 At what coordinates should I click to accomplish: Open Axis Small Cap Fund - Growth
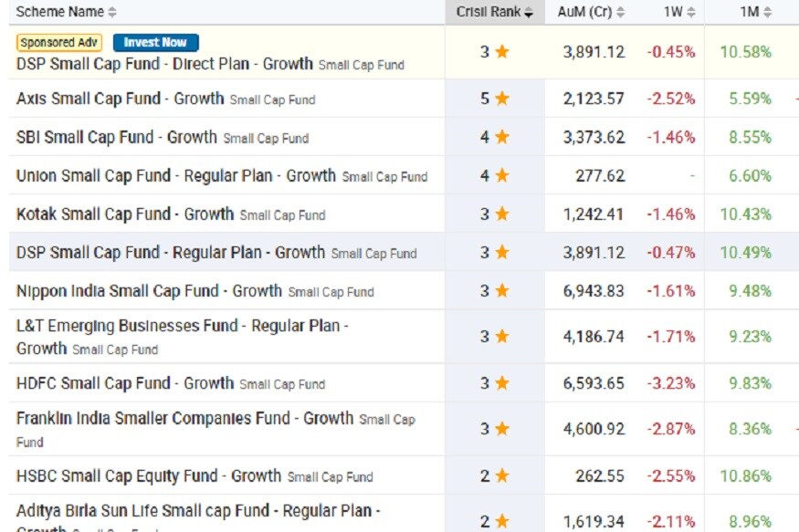pyautogui.click(x=120, y=99)
